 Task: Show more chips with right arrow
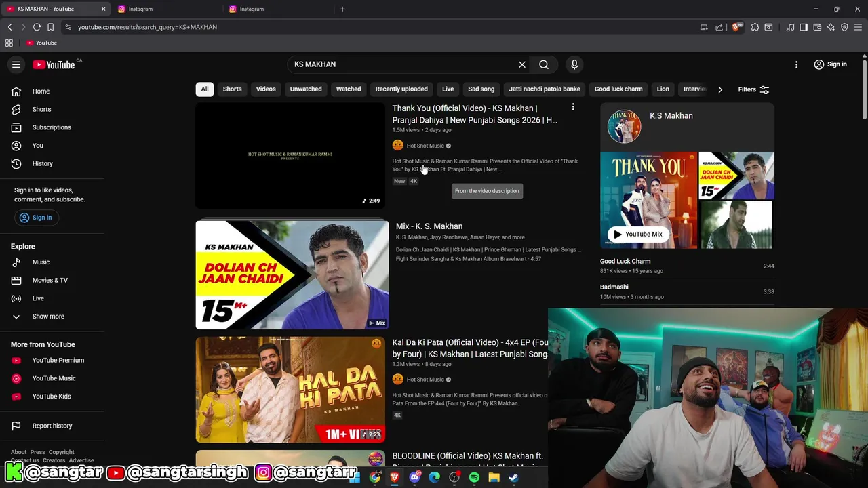click(x=720, y=89)
